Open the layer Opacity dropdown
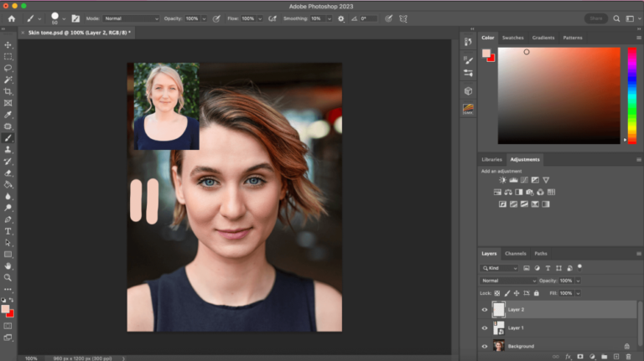The height and width of the screenshot is (361, 644). 578,281
